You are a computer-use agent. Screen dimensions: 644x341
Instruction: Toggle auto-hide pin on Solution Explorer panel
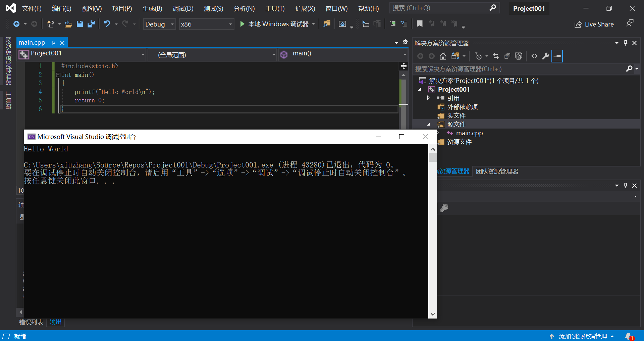[626, 43]
